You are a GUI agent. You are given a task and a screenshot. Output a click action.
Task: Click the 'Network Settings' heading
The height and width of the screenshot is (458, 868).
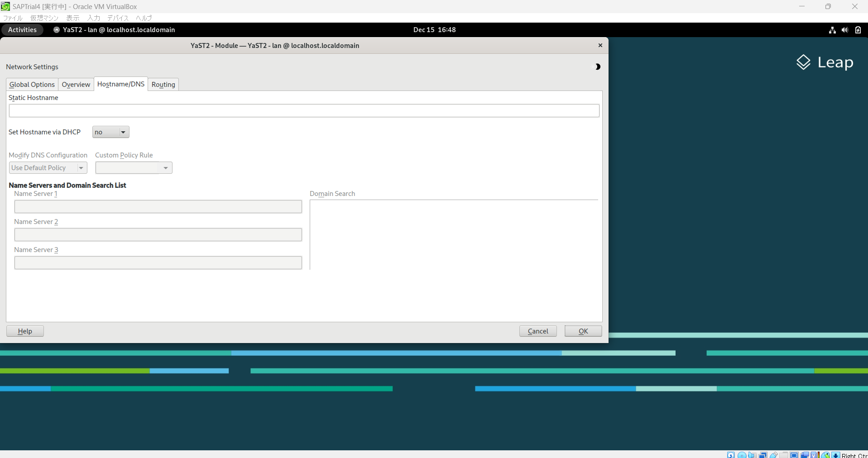(32, 67)
